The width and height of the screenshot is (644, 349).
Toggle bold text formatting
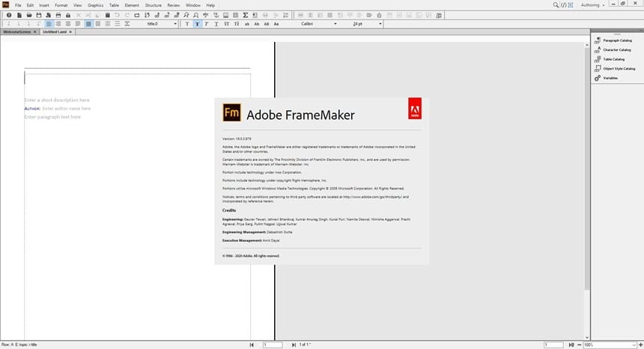(197, 24)
